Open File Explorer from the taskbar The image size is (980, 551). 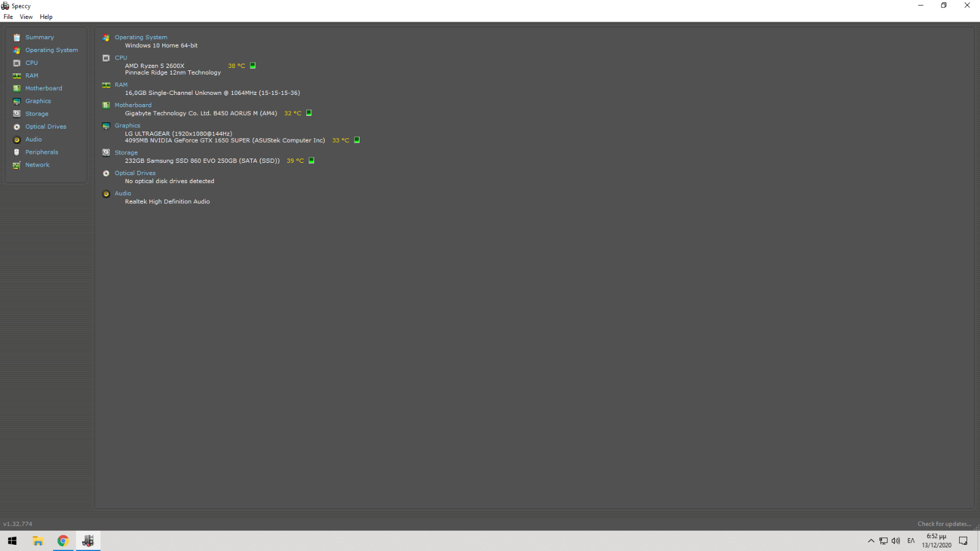point(38,541)
